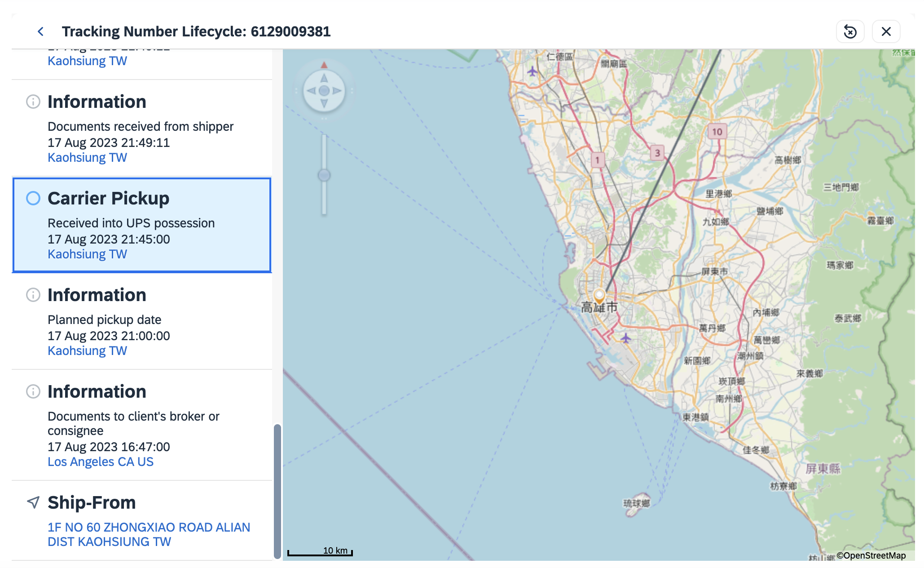Image resolution: width=924 pixels, height=568 pixels.
Task: Select the Carrier Pickup heading
Action: coord(108,198)
